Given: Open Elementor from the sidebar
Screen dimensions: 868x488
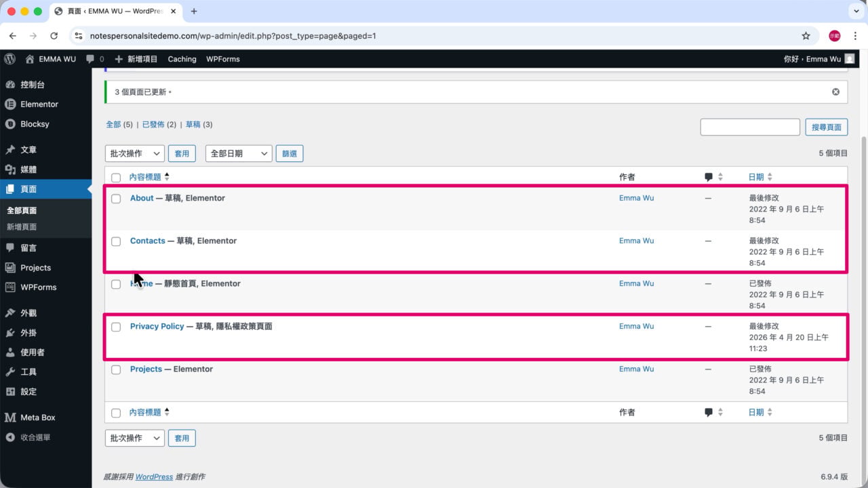Looking at the screenshot, I should coord(39,104).
